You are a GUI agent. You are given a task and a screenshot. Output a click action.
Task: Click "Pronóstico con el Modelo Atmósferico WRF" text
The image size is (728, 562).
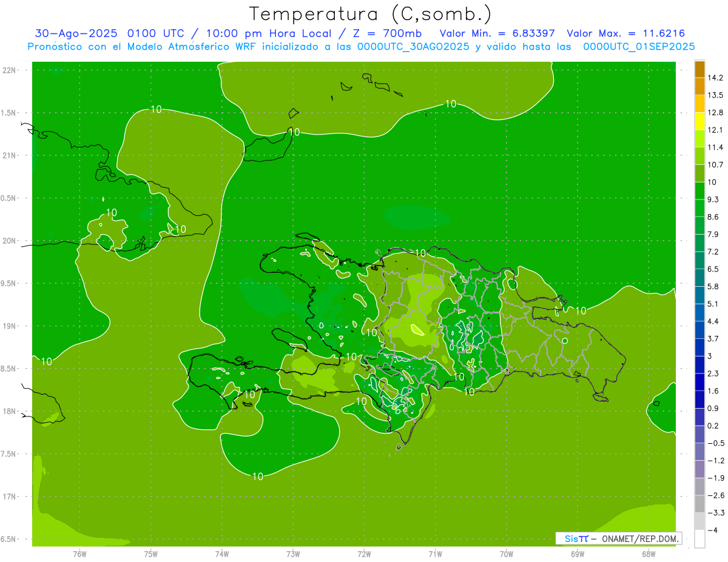[x=143, y=47]
